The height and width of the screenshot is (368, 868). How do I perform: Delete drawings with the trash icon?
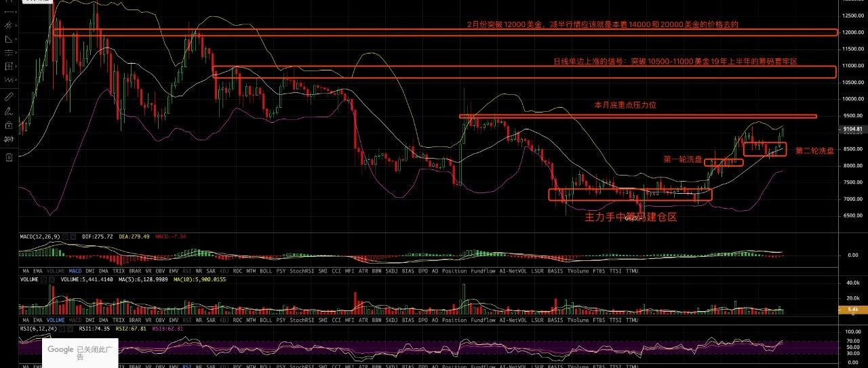(x=9, y=157)
